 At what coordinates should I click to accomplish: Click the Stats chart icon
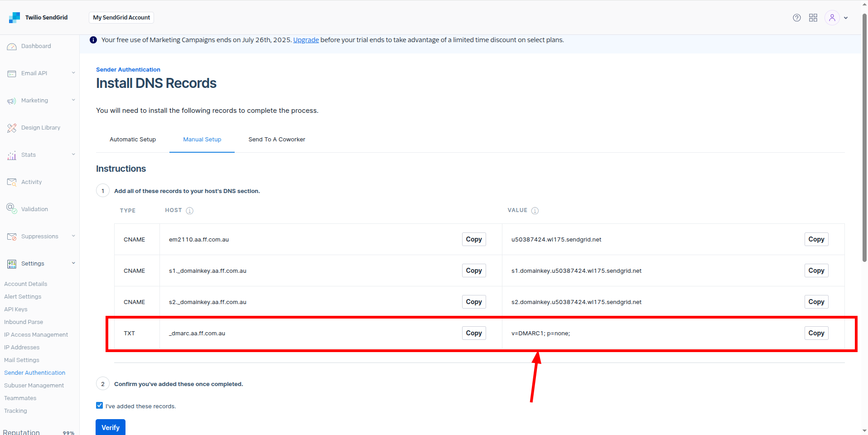point(12,155)
